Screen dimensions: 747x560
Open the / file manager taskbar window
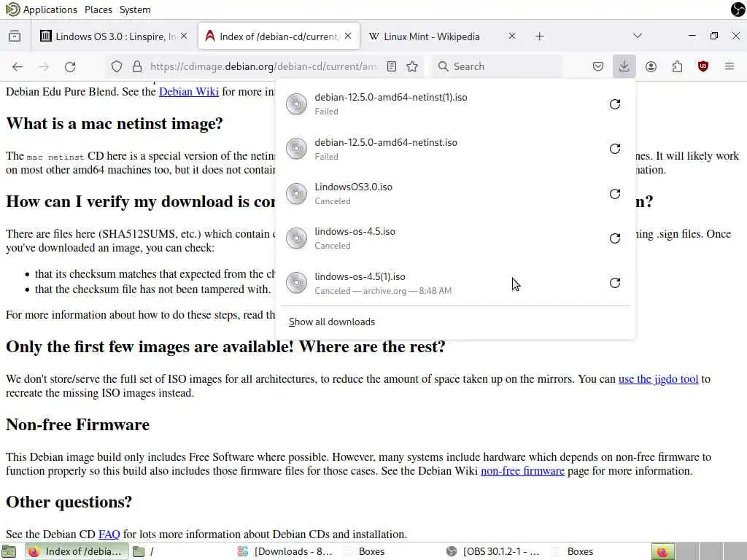click(x=181, y=551)
